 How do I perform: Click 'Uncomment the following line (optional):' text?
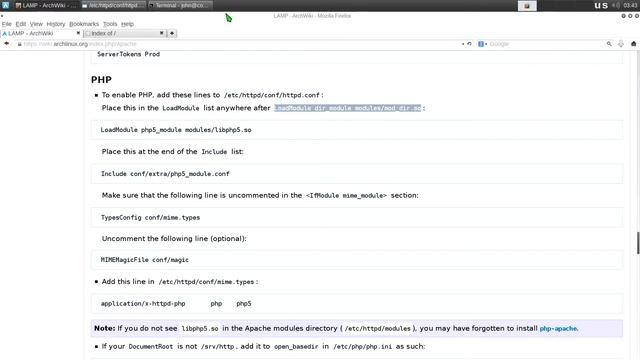pos(174,239)
